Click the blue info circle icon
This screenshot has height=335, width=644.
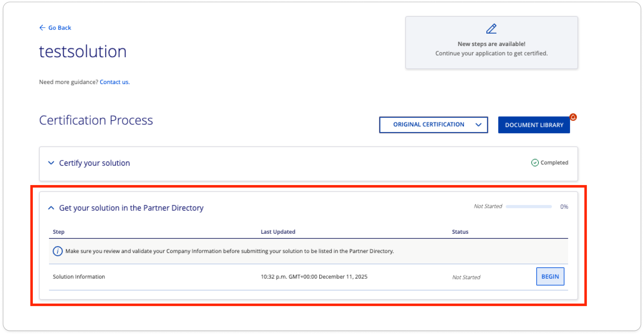coord(58,251)
